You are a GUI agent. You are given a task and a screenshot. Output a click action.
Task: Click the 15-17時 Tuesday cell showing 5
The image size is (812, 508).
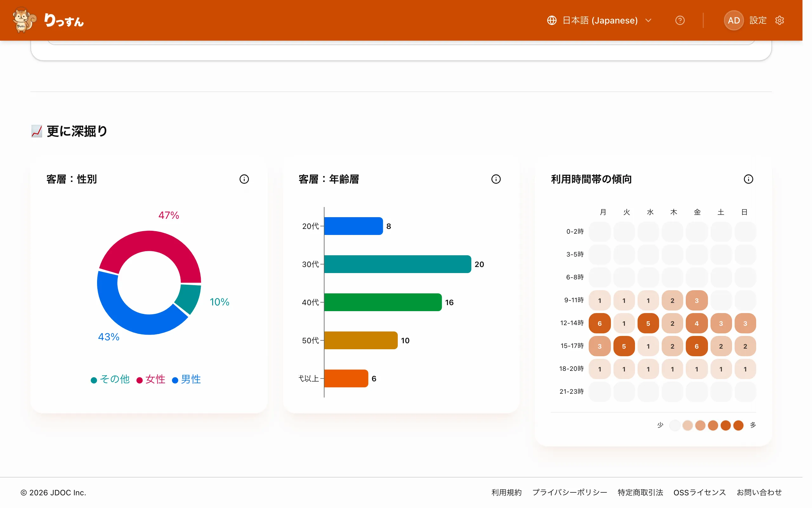624,346
